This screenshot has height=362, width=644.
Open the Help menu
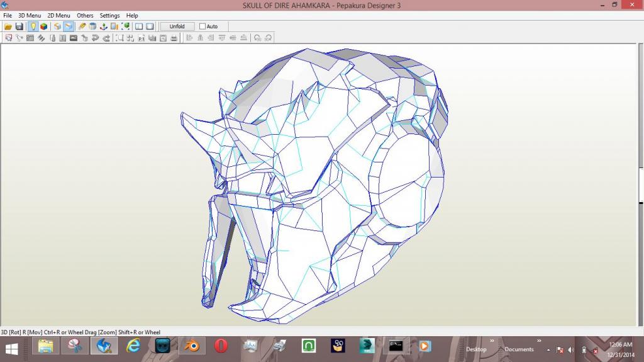132,15
